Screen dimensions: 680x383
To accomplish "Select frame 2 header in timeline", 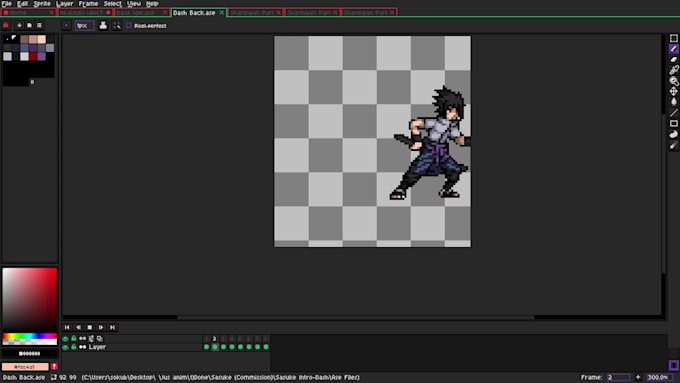I will (x=214, y=339).
